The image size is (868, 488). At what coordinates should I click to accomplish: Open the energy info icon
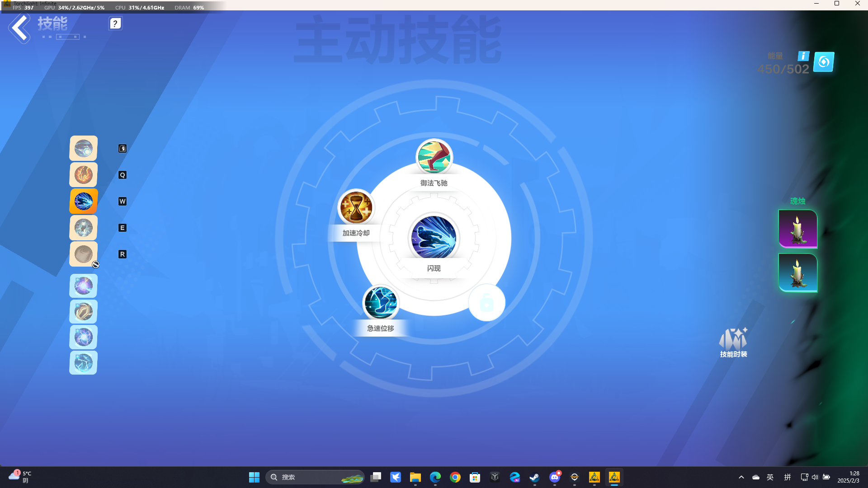tap(803, 56)
